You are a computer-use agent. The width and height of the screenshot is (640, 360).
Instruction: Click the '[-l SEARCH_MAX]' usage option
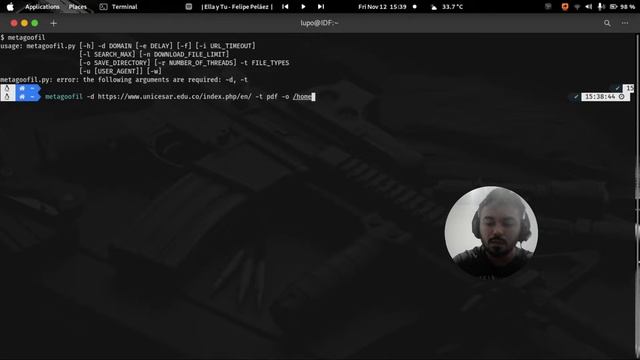107,54
